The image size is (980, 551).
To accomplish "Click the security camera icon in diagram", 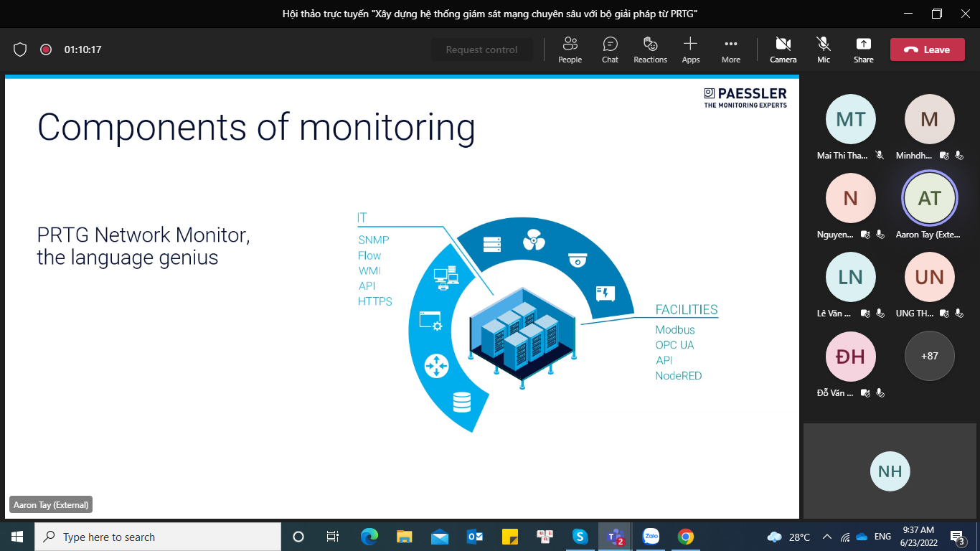I will pyautogui.click(x=578, y=260).
